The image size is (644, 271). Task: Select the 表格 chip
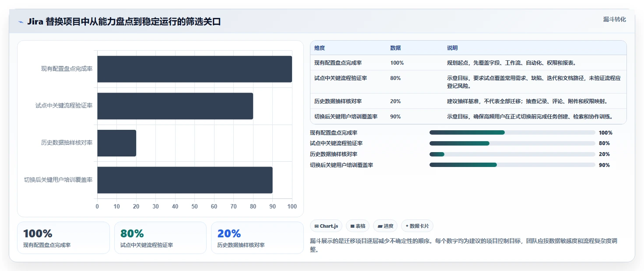[x=358, y=226]
